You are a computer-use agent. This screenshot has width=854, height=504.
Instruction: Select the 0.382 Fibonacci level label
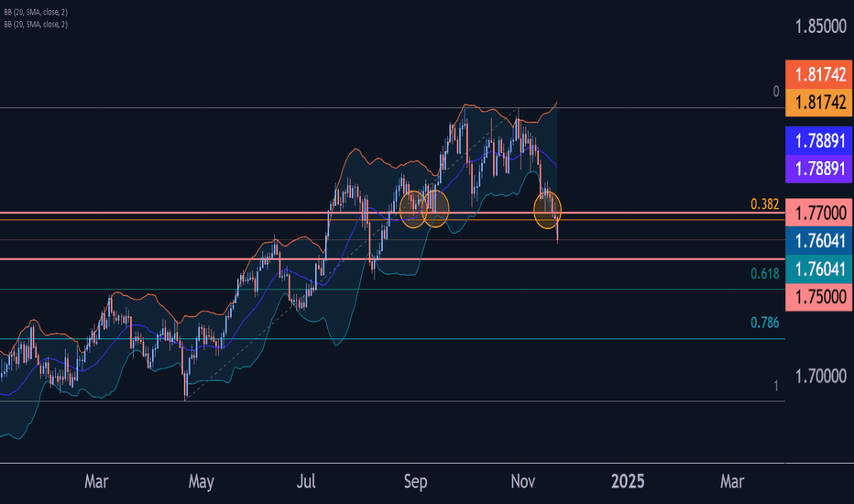pos(765,204)
